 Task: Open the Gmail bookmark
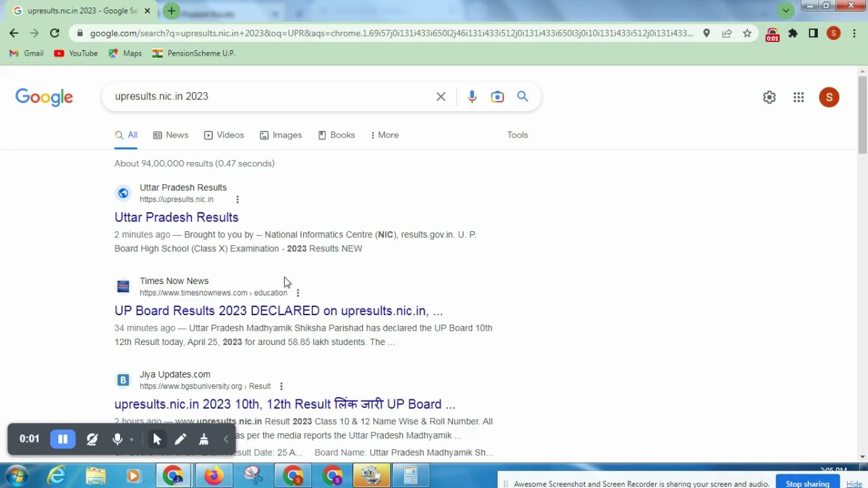coord(26,53)
